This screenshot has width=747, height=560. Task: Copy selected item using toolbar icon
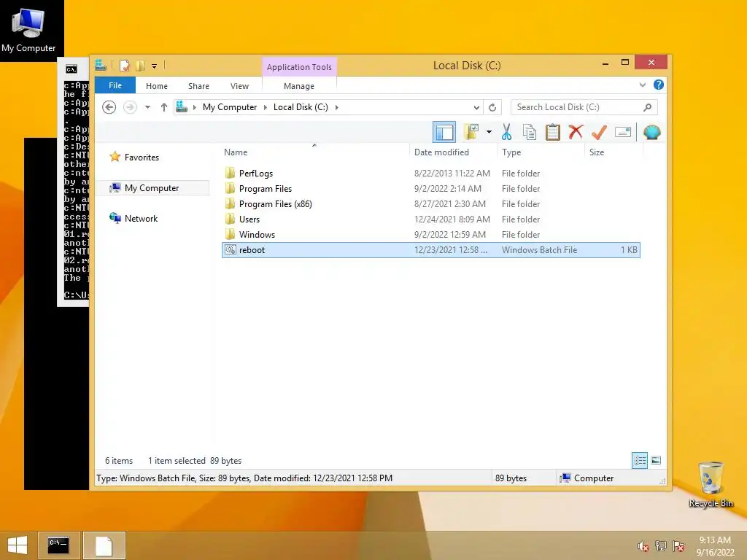coord(530,132)
